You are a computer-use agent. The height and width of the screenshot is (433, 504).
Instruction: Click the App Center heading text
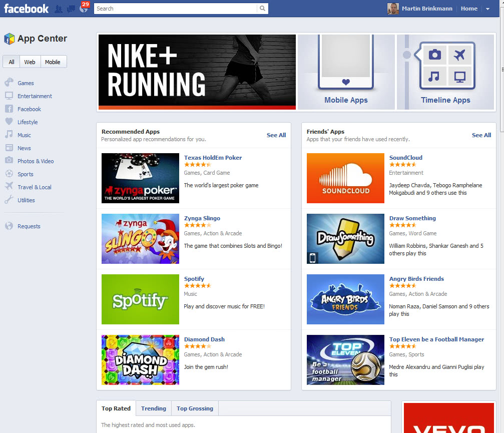tap(42, 39)
